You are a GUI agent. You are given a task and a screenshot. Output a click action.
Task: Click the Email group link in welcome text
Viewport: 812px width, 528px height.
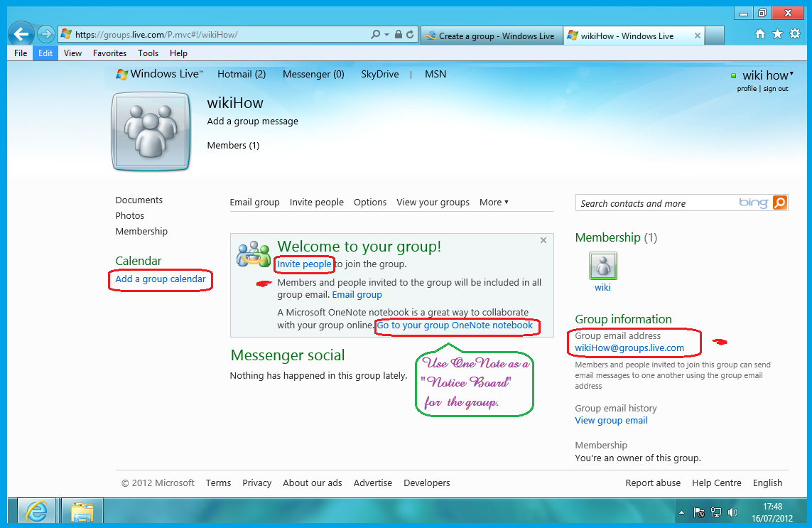[357, 295]
